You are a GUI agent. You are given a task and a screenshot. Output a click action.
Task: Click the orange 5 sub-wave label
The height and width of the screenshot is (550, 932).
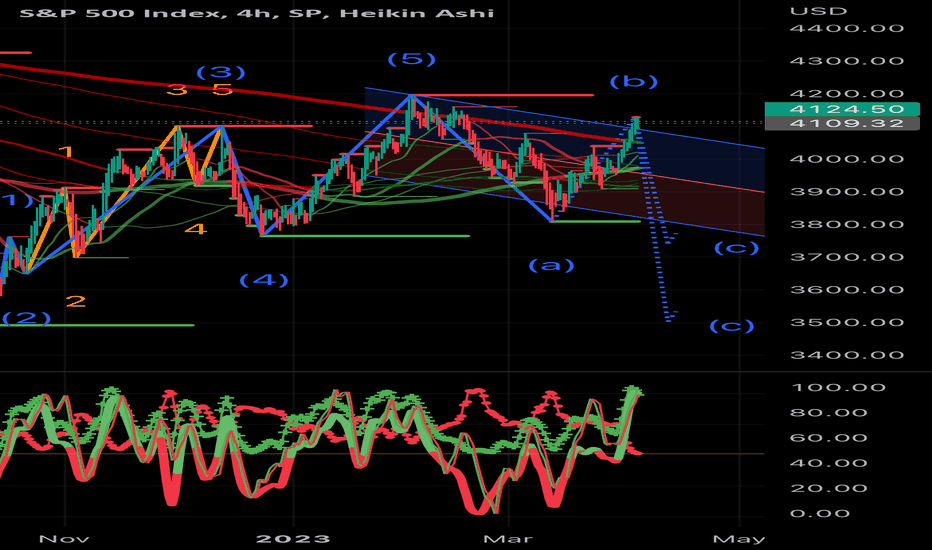tap(222, 90)
